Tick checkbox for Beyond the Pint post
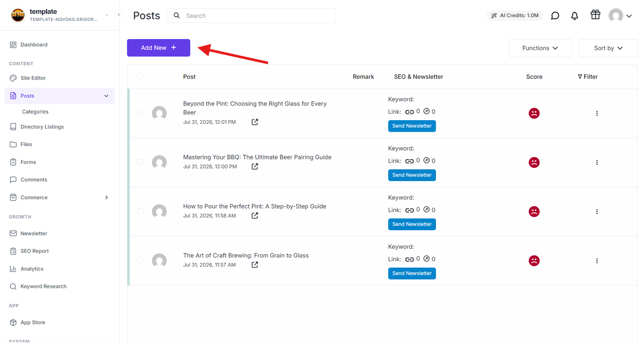The height and width of the screenshot is (344, 644). [x=140, y=113]
